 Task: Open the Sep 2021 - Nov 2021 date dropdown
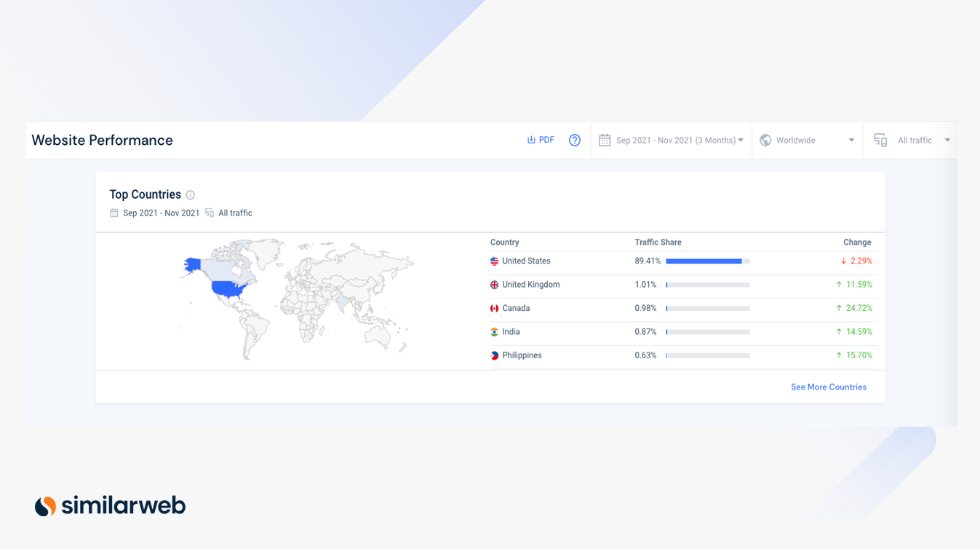coord(677,140)
